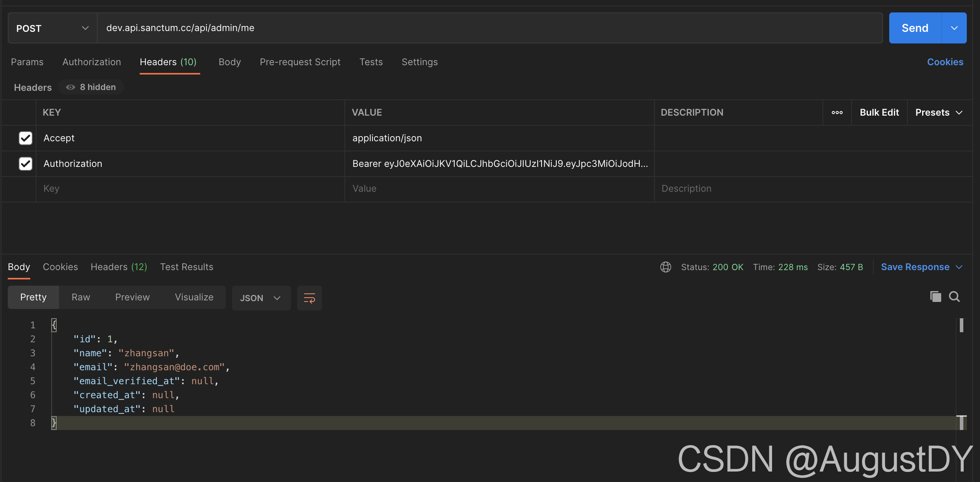980x482 pixels.
Task: Copy response body with copy icon
Action: (x=935, y=296)
